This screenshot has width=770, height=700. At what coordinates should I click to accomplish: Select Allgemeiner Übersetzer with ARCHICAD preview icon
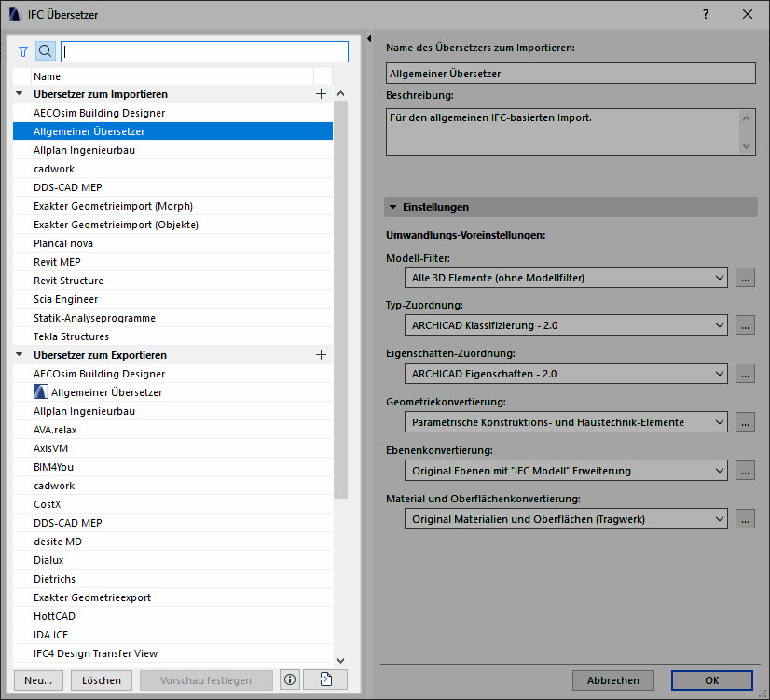(x=172, y=392)
